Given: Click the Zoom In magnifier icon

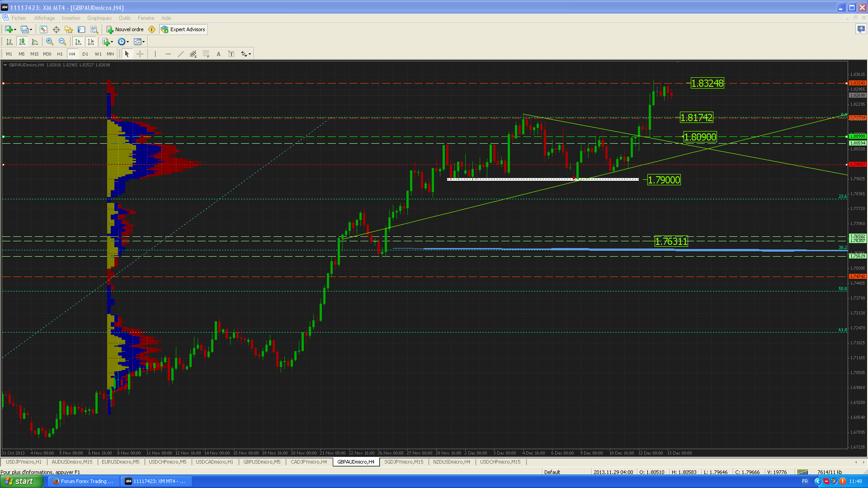Looking at the screenshot, I should coord(50,42).
